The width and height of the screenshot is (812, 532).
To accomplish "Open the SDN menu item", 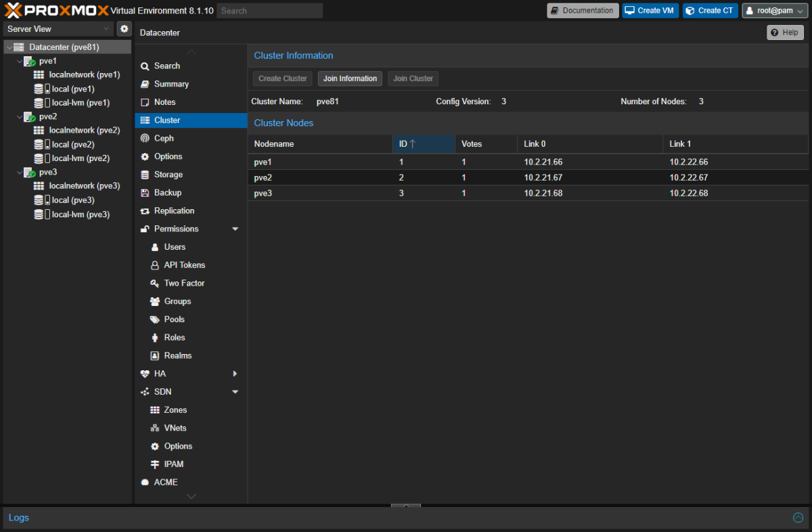I will coord(191,392).
